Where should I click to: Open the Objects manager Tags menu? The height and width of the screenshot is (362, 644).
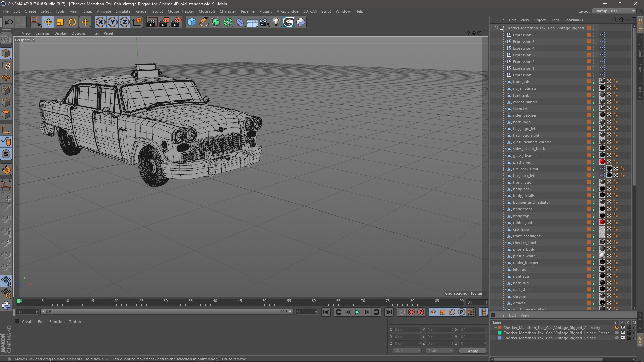[555, 20]
